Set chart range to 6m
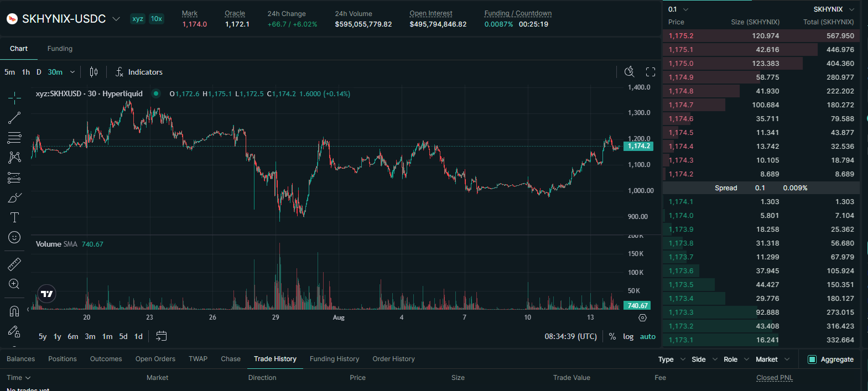 [73, 336]
